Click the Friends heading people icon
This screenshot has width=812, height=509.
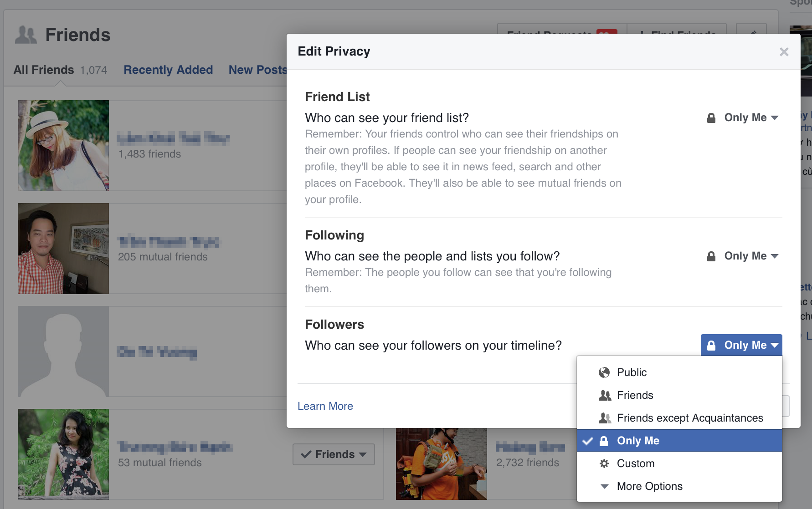pyautogui.click(x=26, y=34)
